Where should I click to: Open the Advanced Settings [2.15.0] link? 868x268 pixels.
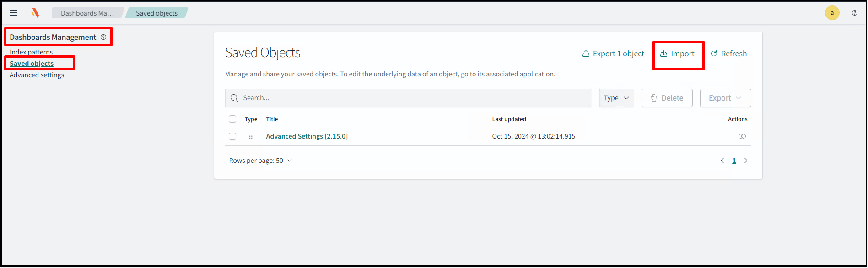[307, 136]
